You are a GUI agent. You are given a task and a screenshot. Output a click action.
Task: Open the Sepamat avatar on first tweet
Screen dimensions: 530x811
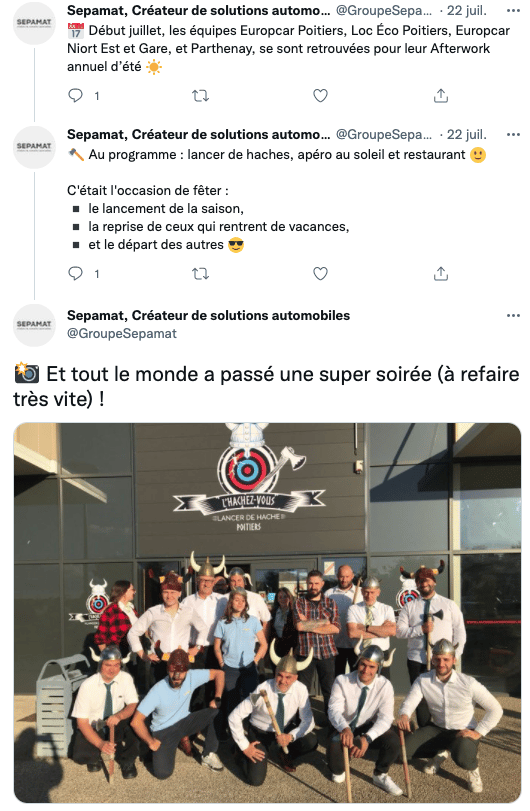click(34, 23)
